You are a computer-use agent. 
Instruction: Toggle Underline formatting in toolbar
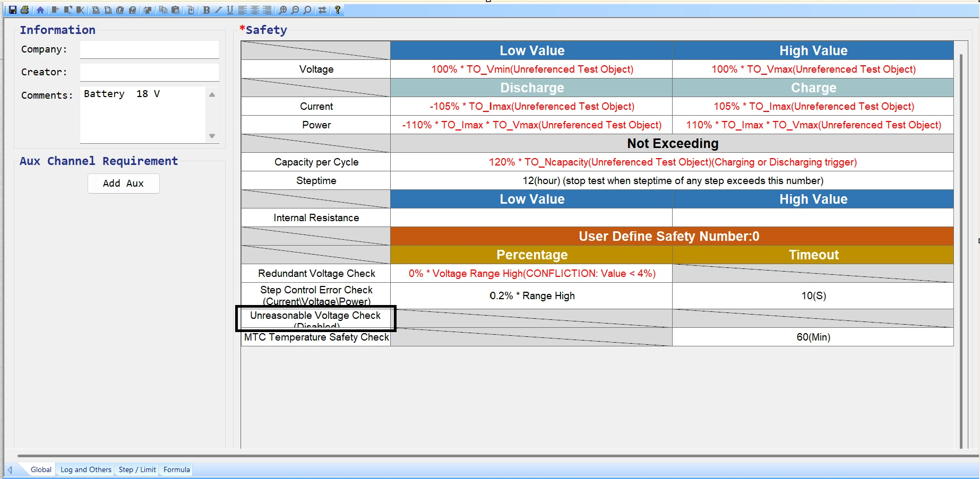230,10
